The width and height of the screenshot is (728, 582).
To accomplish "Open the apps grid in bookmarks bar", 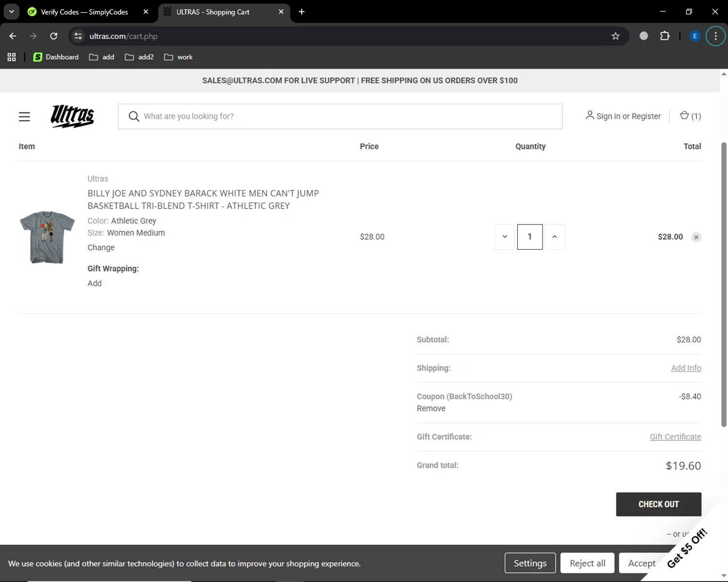I will (x=12, y=57).
